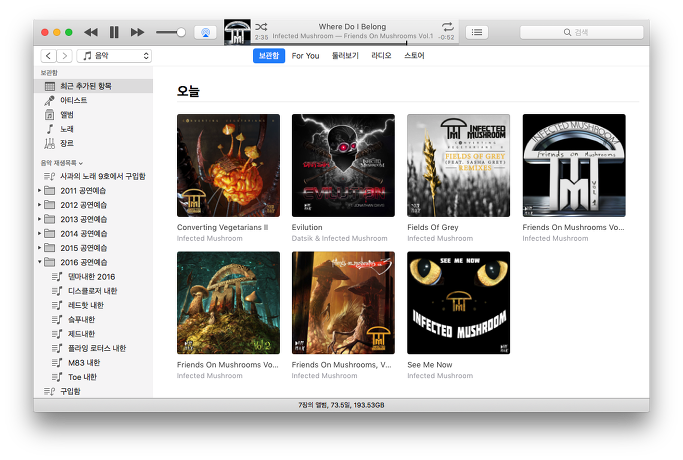Screen dimensions: 683x460
Task: Open the 디스클로저 내한 playlist
Action: click(93, 291)
